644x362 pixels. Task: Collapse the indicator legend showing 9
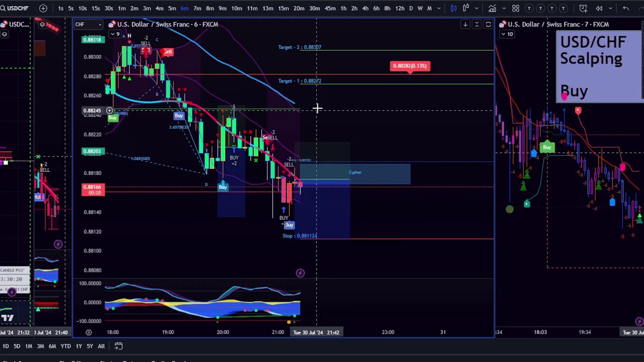coord(115,34)
